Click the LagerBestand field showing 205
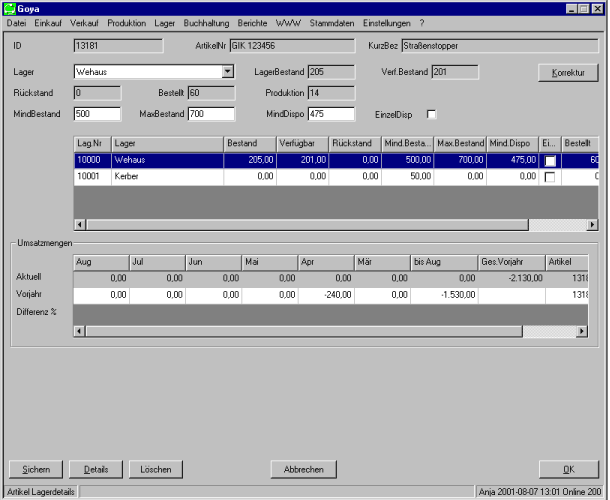The width and height of the screenshot is (610, 500). pyautogui.click(x=331, y=72)
